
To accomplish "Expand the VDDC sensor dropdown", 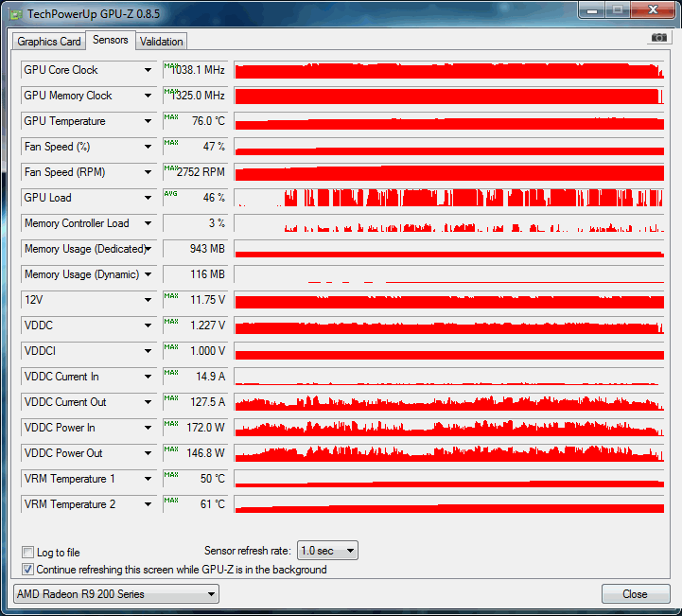I will pyautogui.click(x=148, y=326).
